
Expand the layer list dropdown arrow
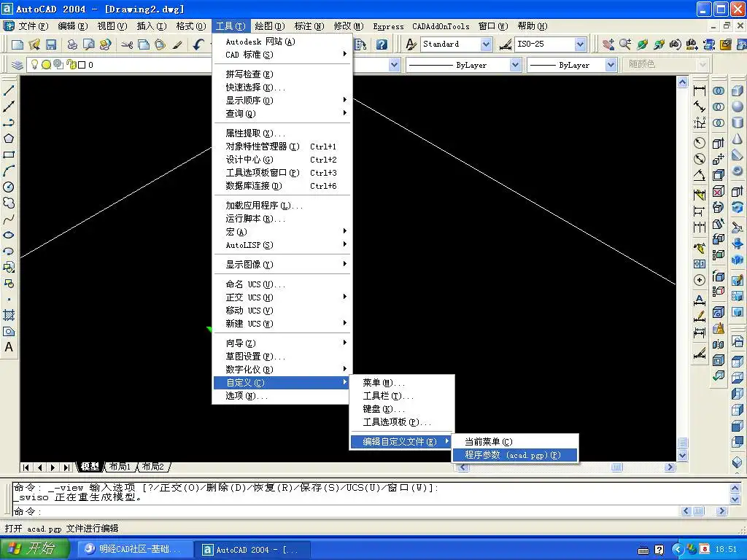pyautogui.click(x=394, y=65)
